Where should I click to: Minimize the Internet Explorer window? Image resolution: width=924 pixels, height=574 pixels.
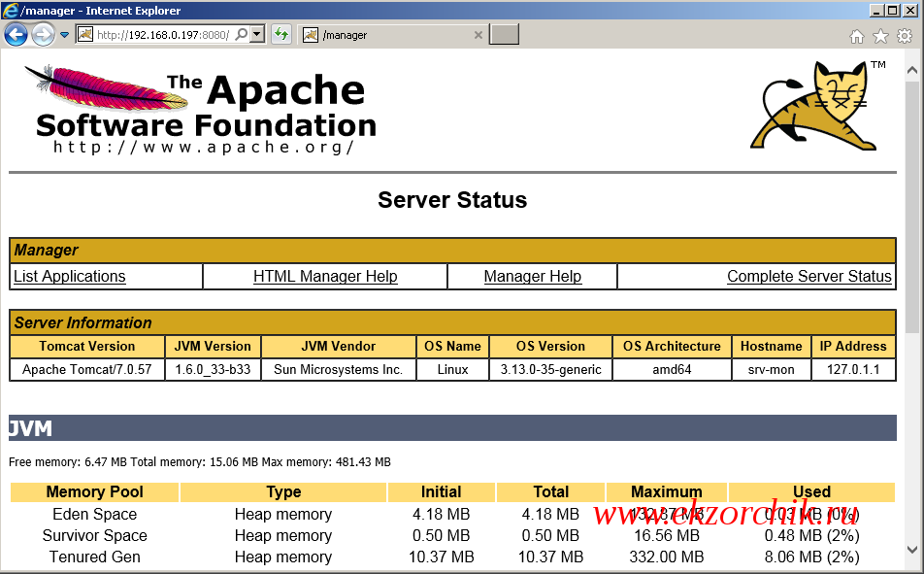(x=877, y=10)
